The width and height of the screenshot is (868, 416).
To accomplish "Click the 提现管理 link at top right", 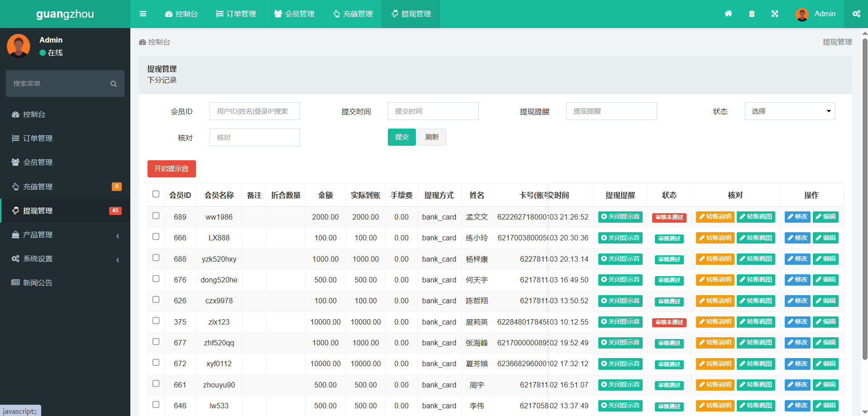I will [x=837, y=42].
